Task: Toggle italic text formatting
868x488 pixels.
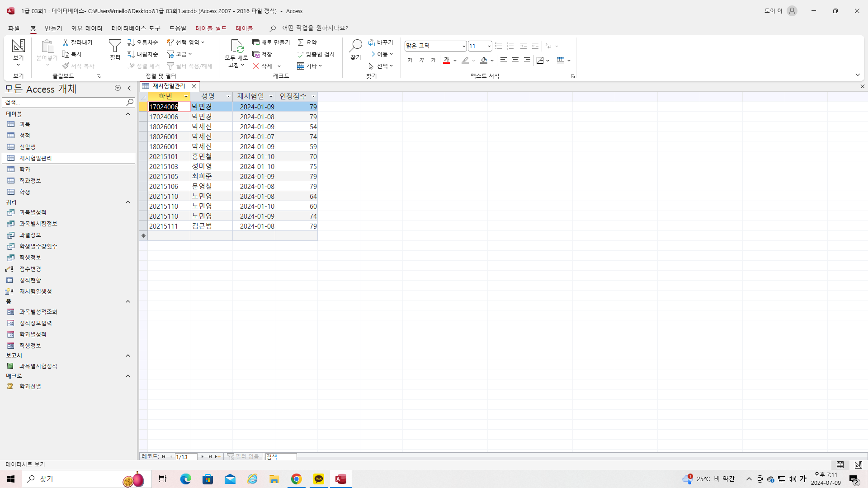Action: (x=422, y=60)
